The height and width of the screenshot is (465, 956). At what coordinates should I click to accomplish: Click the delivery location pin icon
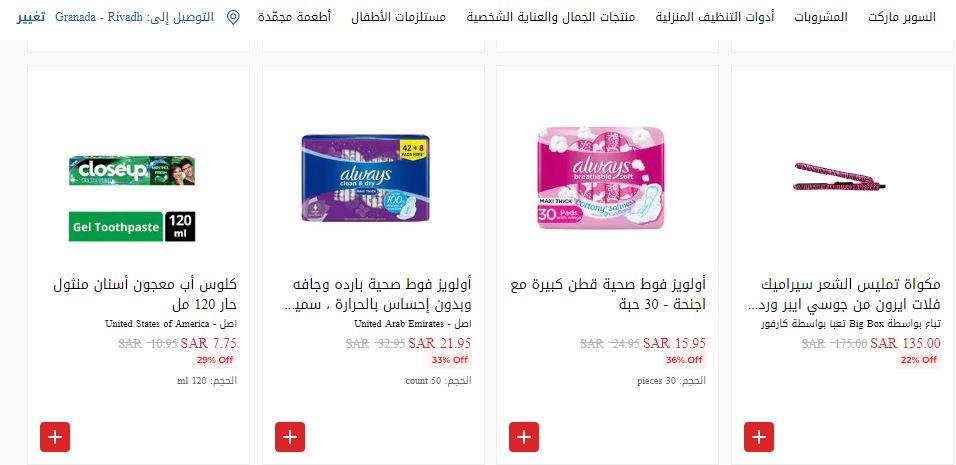(x=233, y=17)
